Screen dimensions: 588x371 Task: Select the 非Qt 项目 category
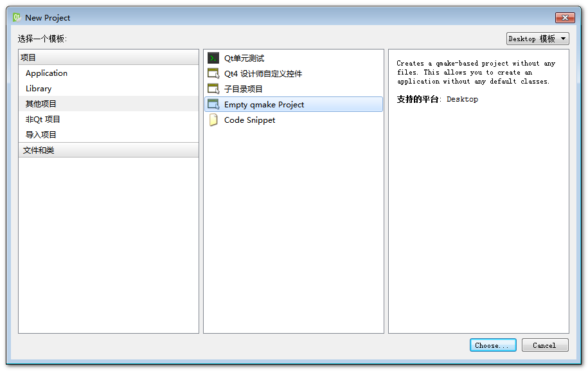(109, 120)
